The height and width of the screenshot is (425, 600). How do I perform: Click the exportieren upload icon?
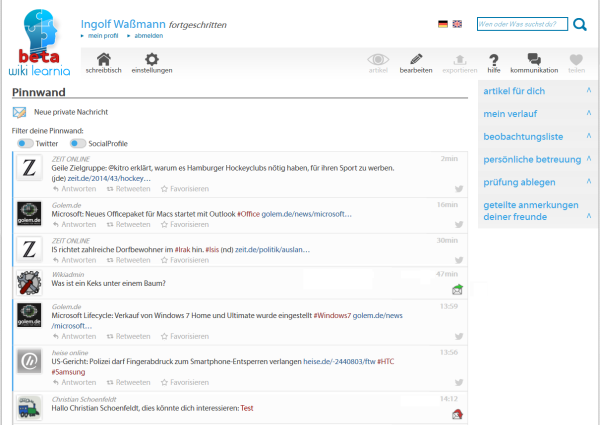coord(460,59)
